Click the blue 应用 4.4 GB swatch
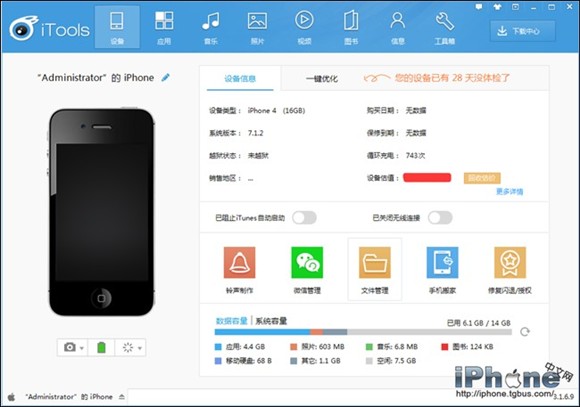 click(218, 347)
